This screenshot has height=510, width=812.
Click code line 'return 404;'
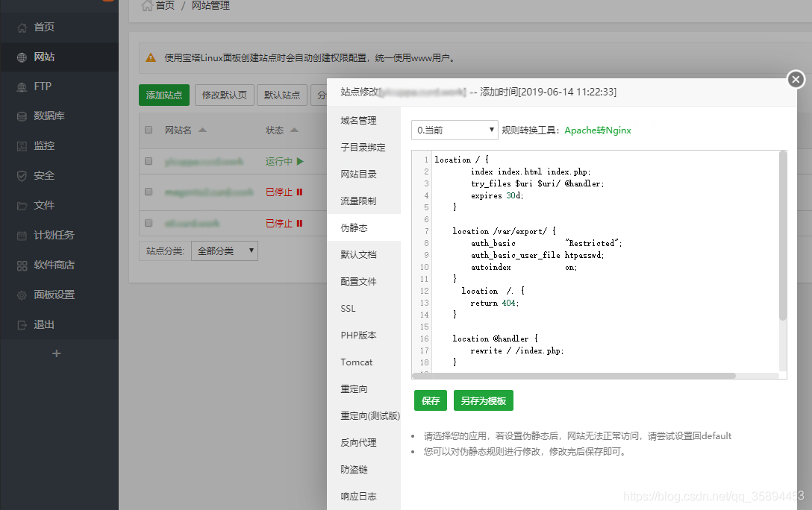click(x=495, y=303)
